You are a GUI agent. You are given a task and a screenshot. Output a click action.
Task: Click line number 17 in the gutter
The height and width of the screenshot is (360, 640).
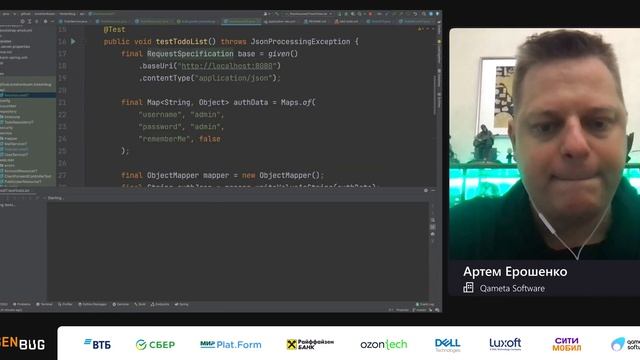click(62, 54)
